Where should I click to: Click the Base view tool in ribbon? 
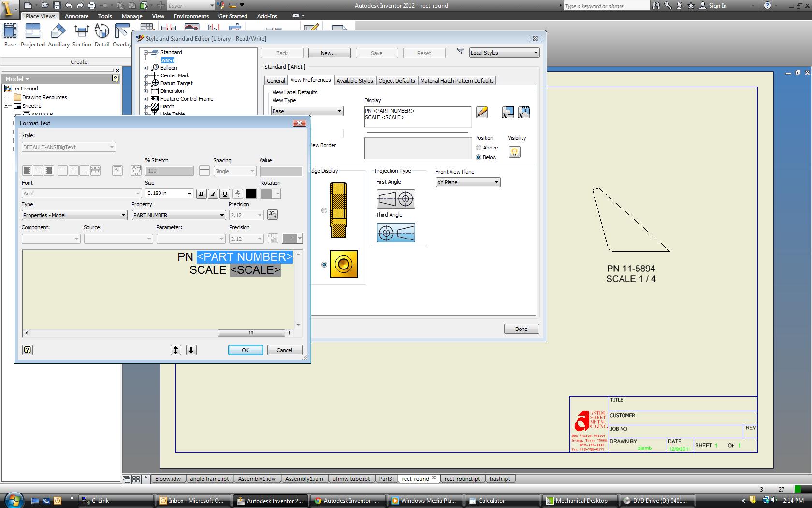point(10,36)
